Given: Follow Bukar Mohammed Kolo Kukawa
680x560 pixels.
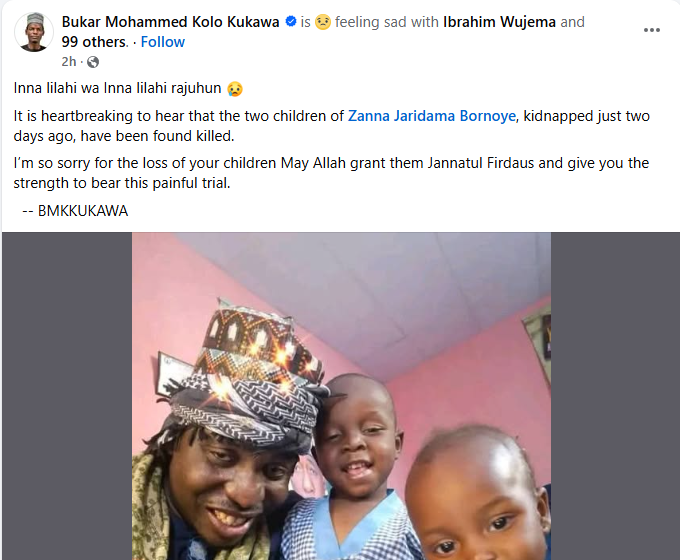Looking at the screenshot, I should tap(163, 42).
